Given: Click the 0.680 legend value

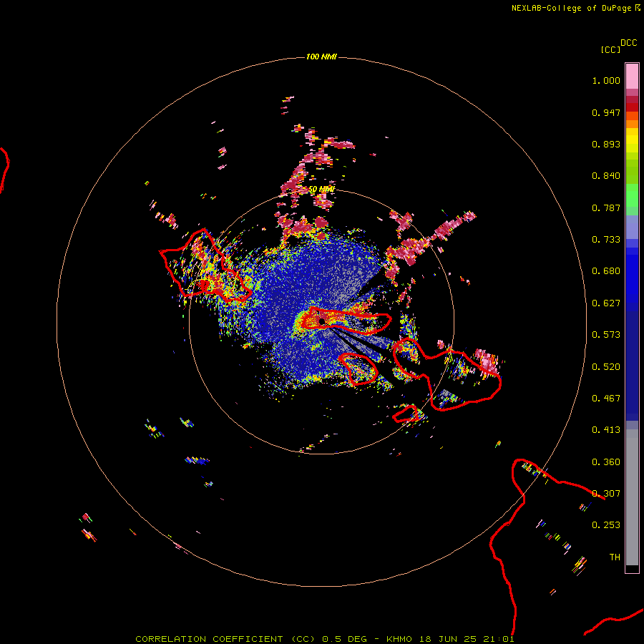Looking at the screenshot, I should tap(606, 271).
